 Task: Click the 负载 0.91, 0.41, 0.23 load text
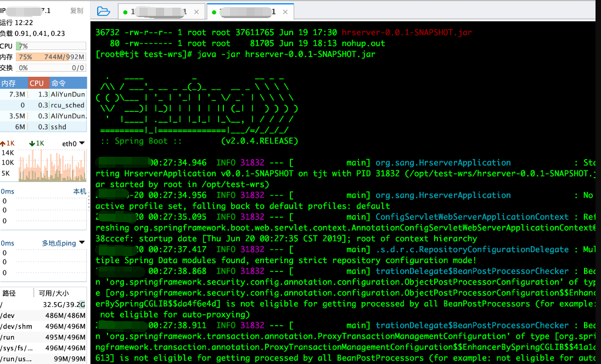pos(32,33)
